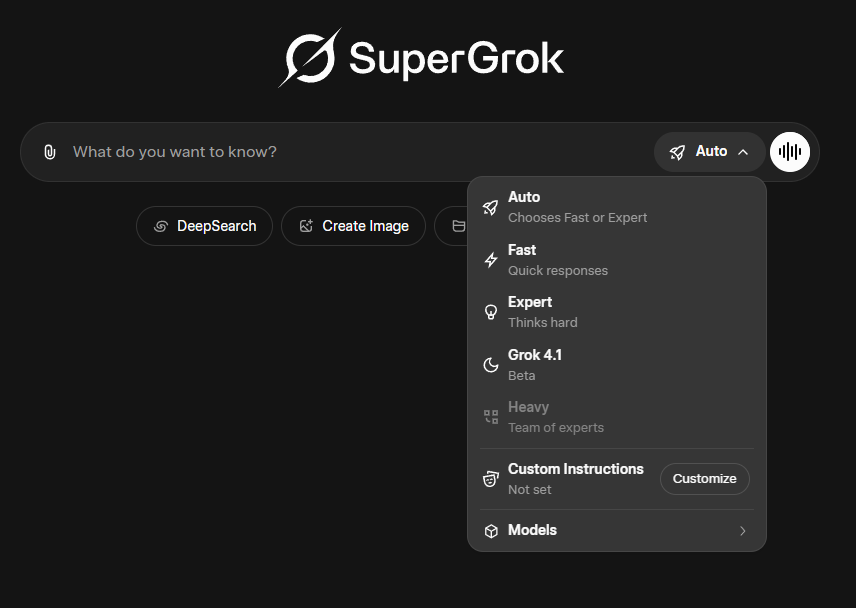Click the paperclip attach file icon
856x608 pixels.
pos(50,152)
